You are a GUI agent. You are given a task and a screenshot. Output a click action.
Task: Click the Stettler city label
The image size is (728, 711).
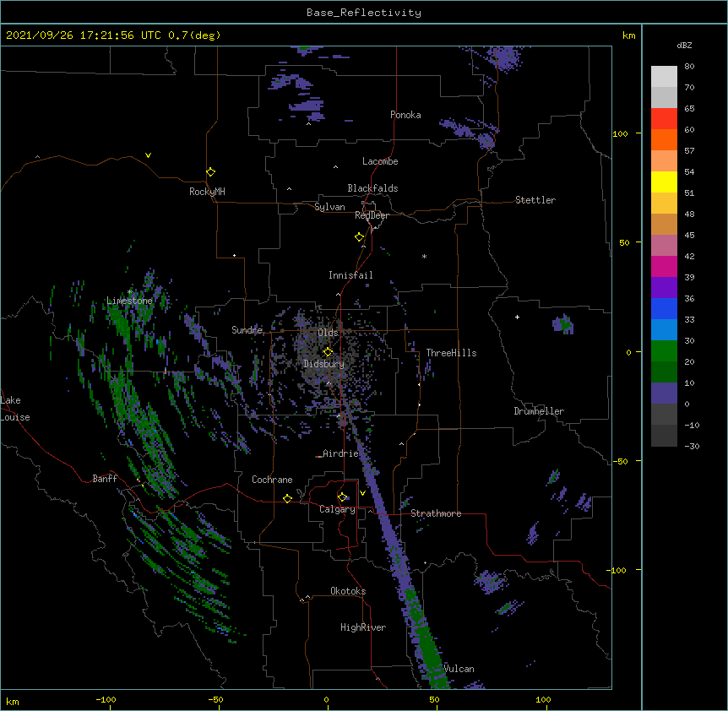[535, 200]
